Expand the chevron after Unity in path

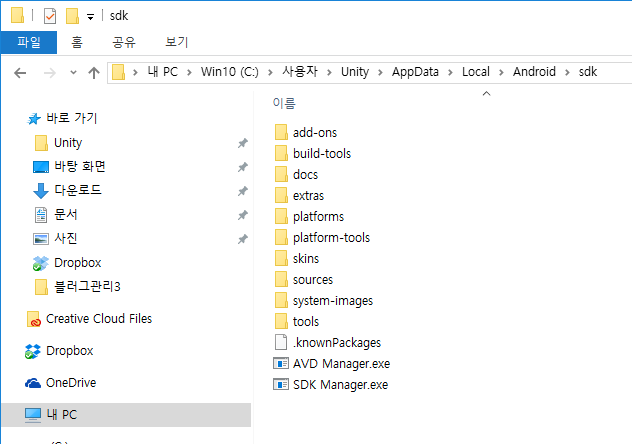(x=380, y=73)
